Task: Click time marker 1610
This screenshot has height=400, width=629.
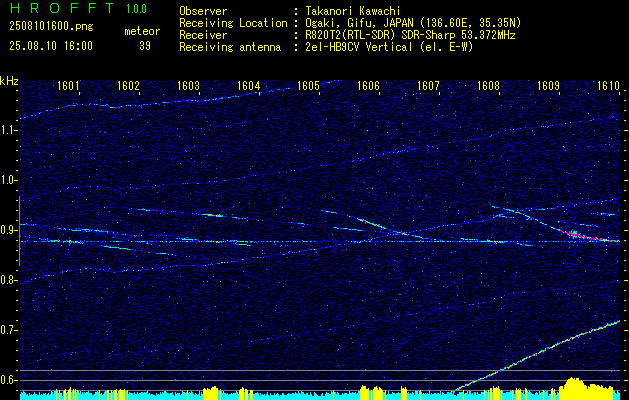Action: [x=608, y=85]
